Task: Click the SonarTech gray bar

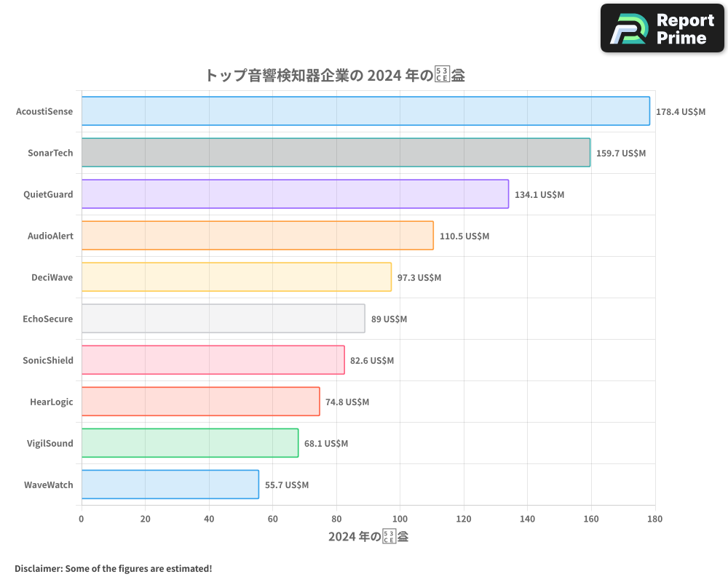Action: point(335,153)
